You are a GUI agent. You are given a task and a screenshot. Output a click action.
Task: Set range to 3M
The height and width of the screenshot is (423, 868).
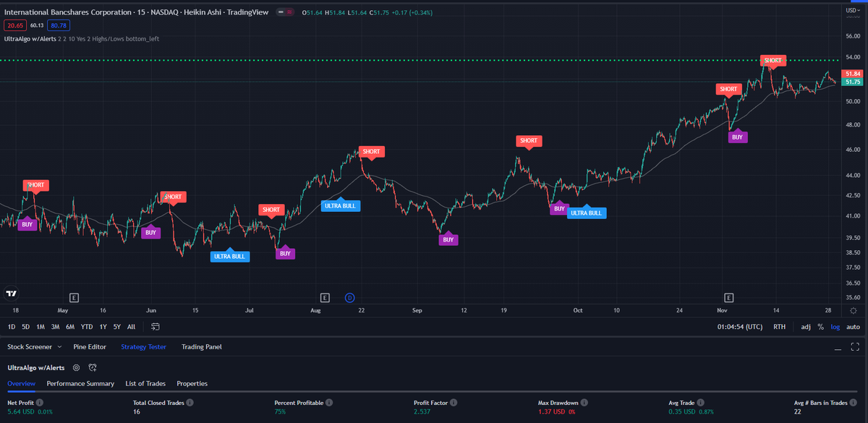56,327
